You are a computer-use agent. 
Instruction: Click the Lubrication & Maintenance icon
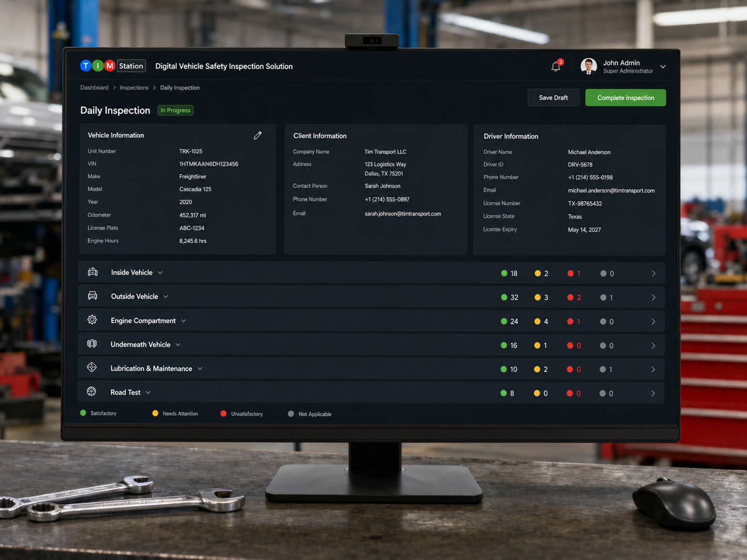[92, 368]
